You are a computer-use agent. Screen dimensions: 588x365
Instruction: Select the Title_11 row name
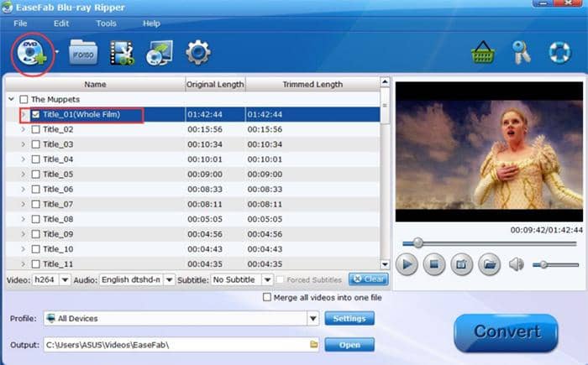pyautogui.click(x=58, y=264)
